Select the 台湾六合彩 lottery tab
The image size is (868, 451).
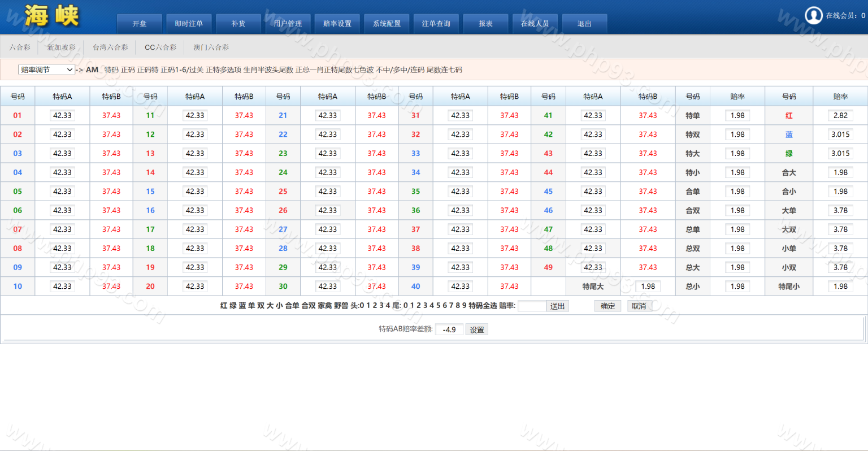coord(110,47)
